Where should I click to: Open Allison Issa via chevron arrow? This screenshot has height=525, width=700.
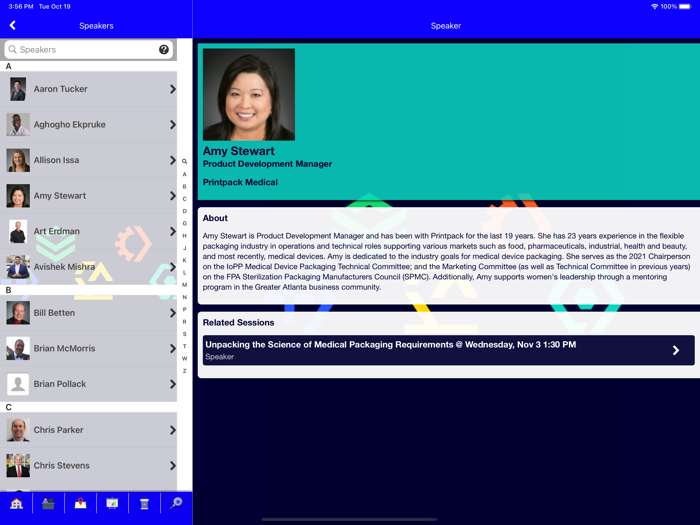pos(172,160)
